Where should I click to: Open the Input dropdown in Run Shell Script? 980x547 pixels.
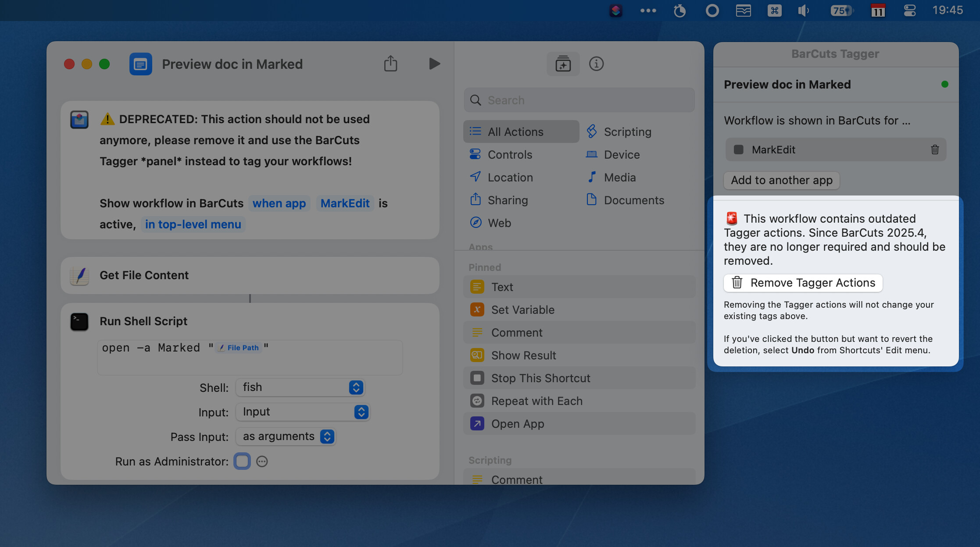click(x=303, y=412)
